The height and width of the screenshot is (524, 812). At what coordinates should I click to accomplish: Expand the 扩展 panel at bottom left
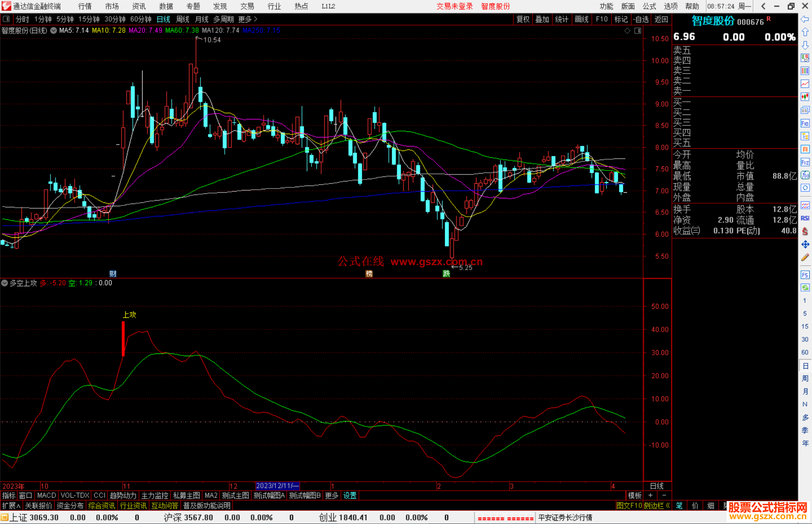(11, 506)
